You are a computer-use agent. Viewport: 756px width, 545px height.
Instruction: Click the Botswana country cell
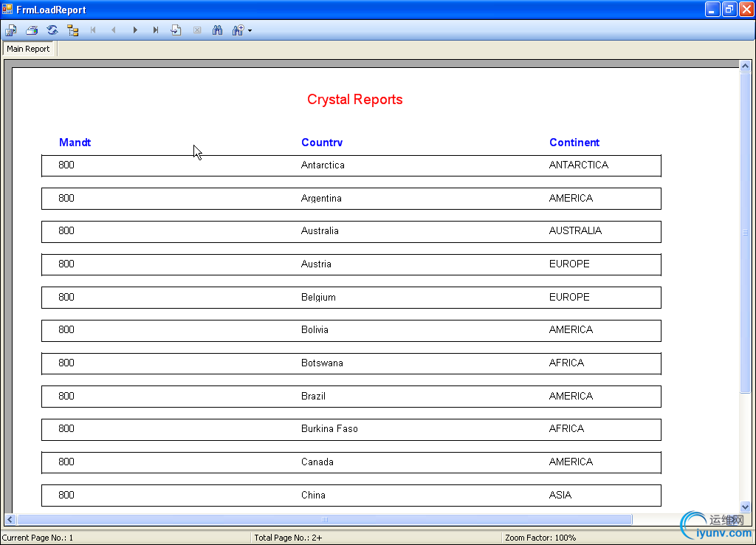[322, 363]
